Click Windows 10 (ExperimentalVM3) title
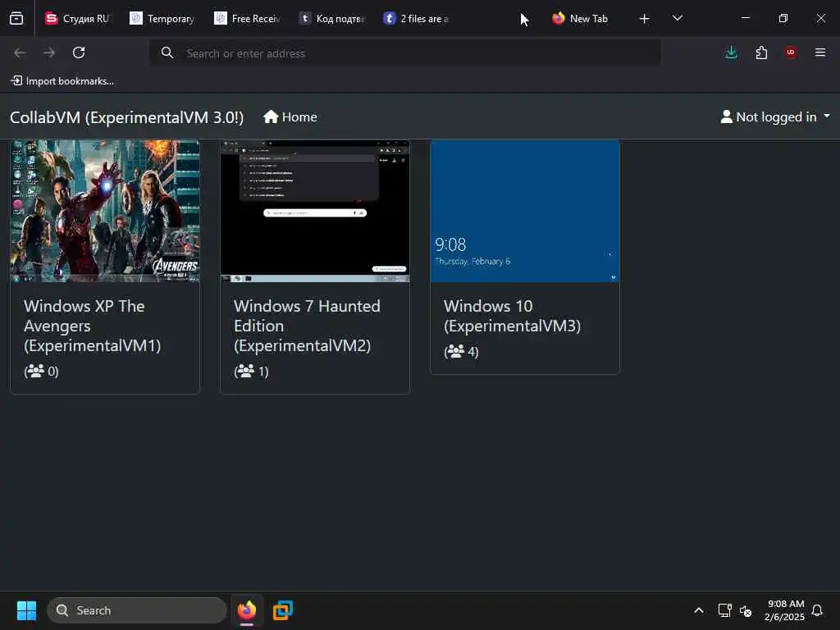Image resolution: width=840 pixels, height=630 pixels. click(512, 316)
